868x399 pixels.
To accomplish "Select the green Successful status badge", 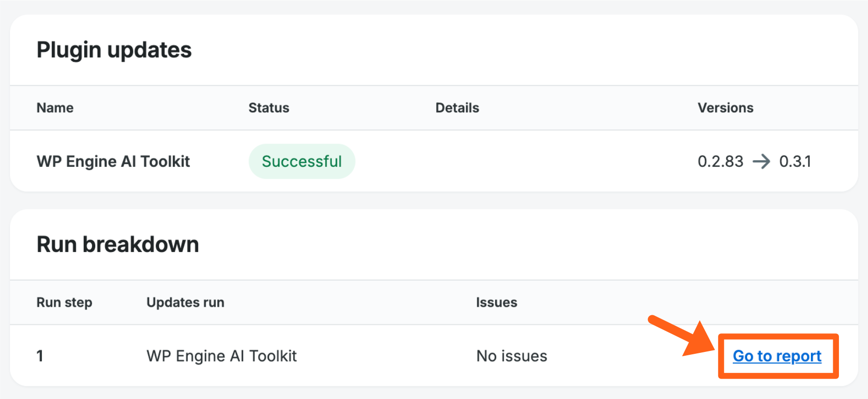I will (x=301, y=162).
